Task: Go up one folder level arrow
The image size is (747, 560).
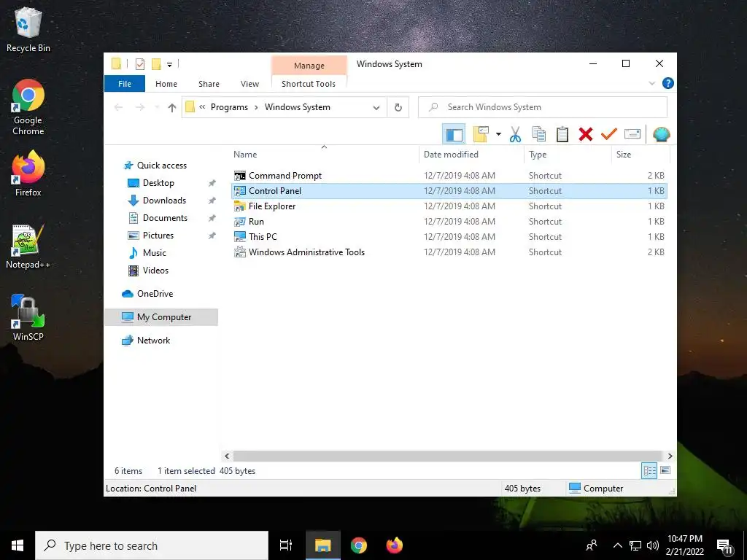Action: [172, 108]
